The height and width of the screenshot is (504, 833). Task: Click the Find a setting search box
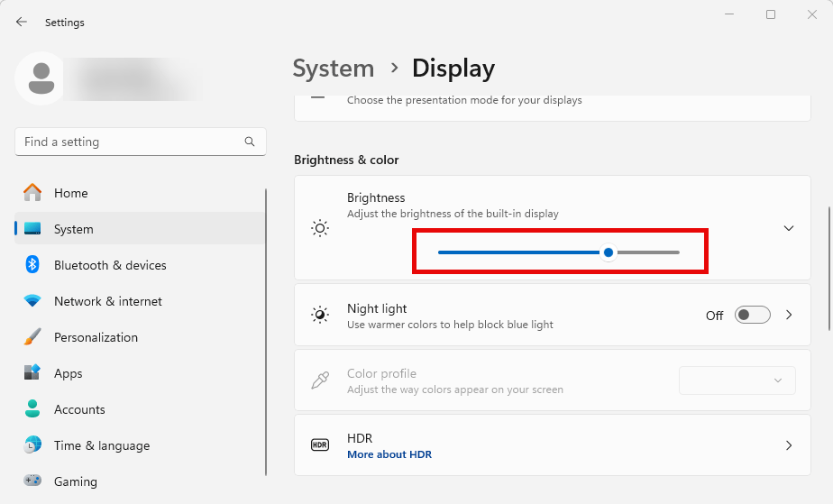[x=131, y=142]
